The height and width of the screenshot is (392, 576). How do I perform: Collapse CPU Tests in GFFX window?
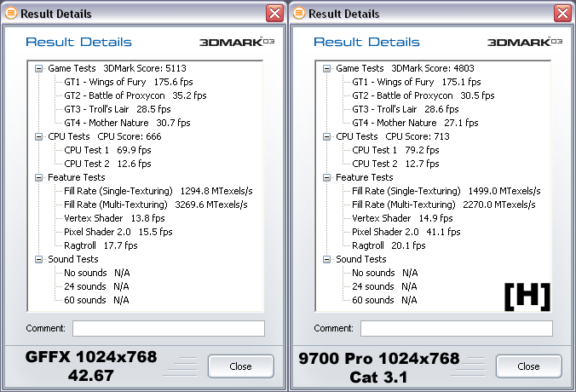point(38,137)
